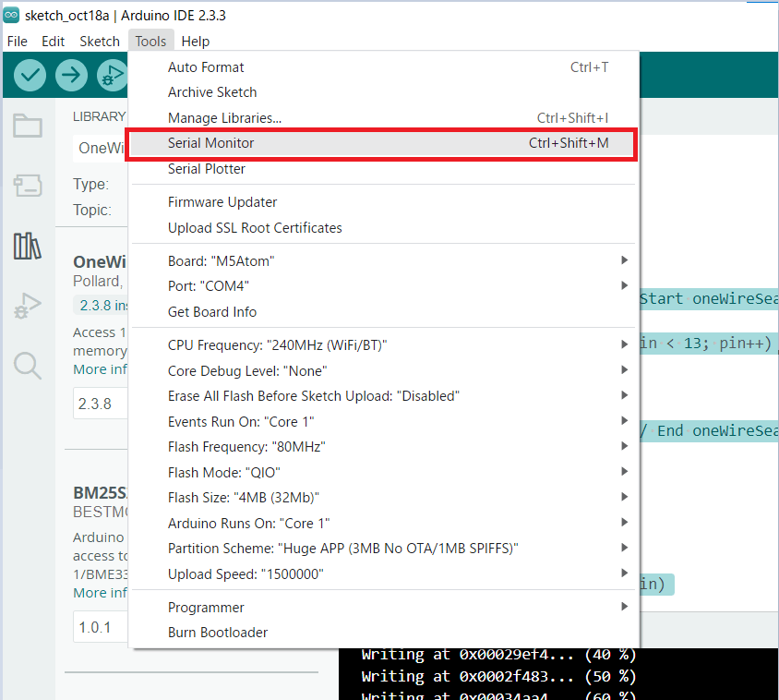Screen dimensions: 779x700
Task: Expand Flash Frequency "80MHz" submenu
Action: tap(383, 447)
